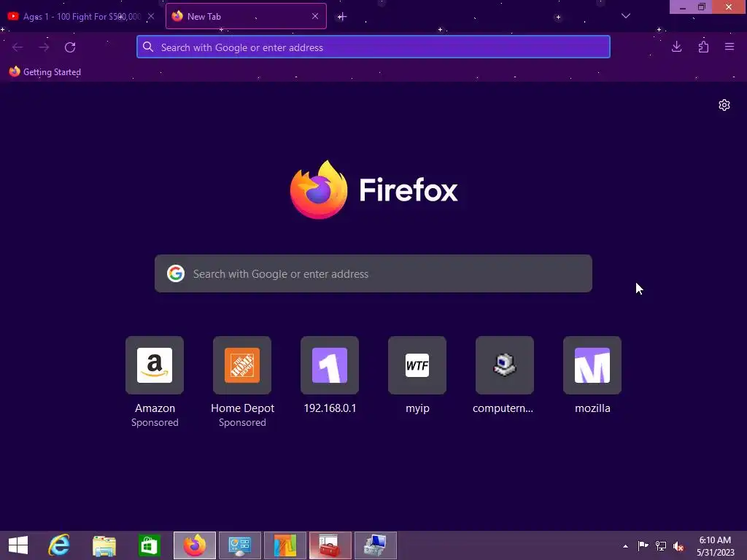Open the Amazon sponsored shortcut tile
This screenshot has height=560, width=747.
click(155, 365)
